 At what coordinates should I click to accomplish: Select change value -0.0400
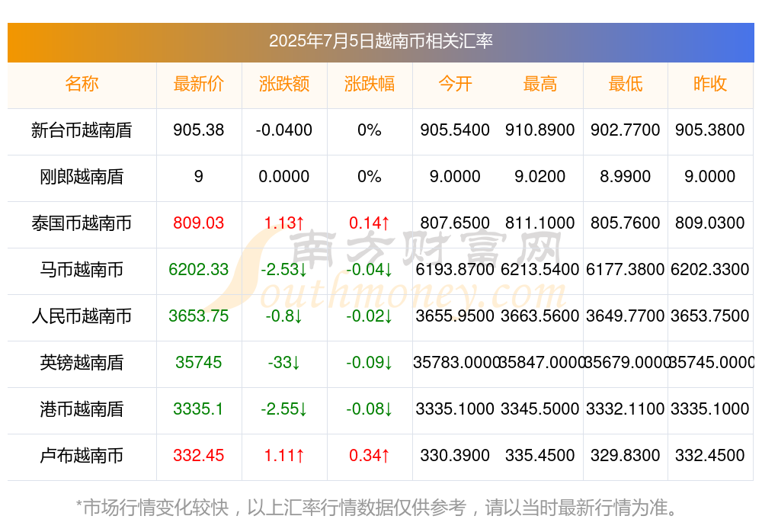pos(283,130)
